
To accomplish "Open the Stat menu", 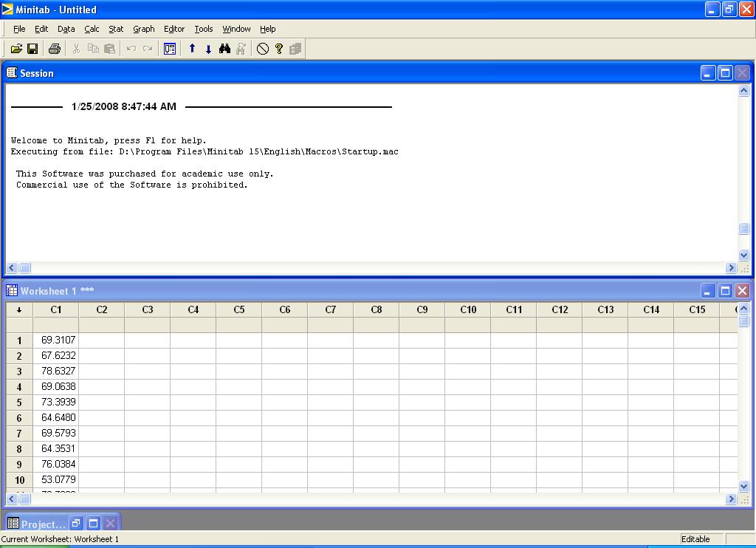I will point(116,29).
